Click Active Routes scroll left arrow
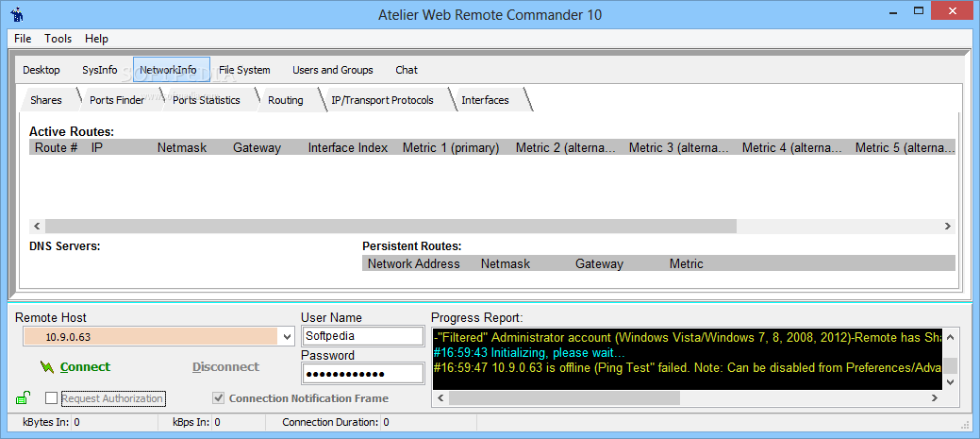The image size is (980, 439). pos(37,226)
